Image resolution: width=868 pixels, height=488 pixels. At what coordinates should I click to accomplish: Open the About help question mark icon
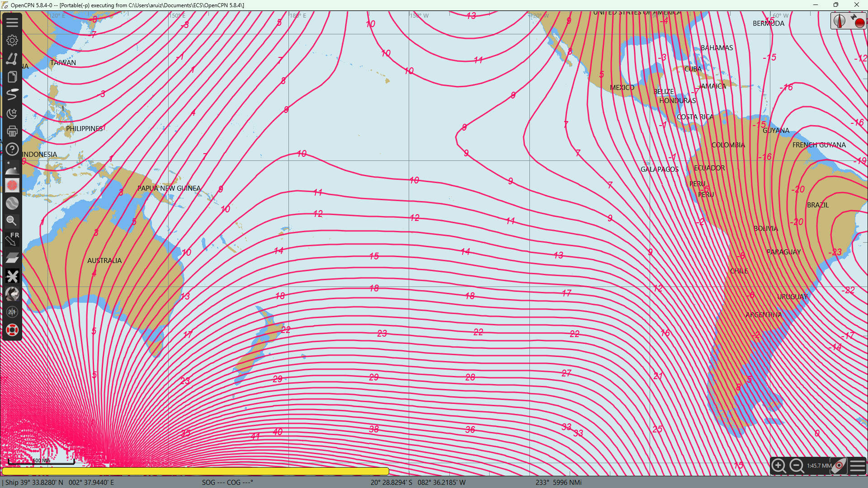click(12, 149)
